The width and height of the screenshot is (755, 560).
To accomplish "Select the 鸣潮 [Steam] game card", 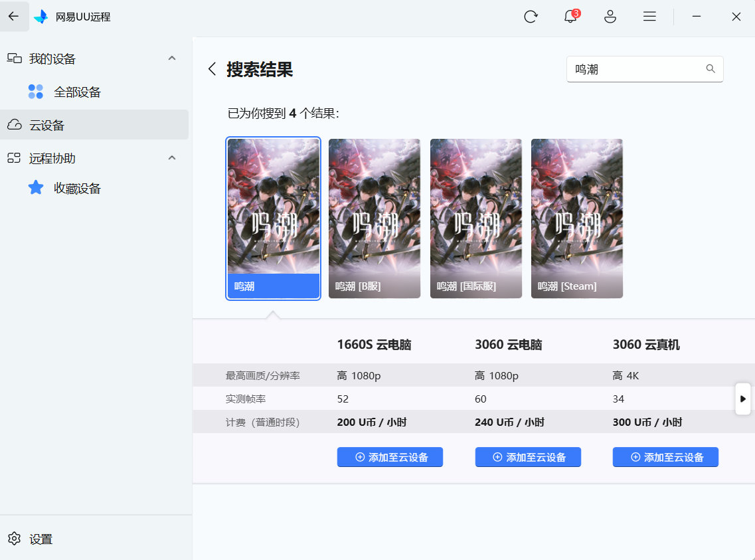I will tap(577, 219).
